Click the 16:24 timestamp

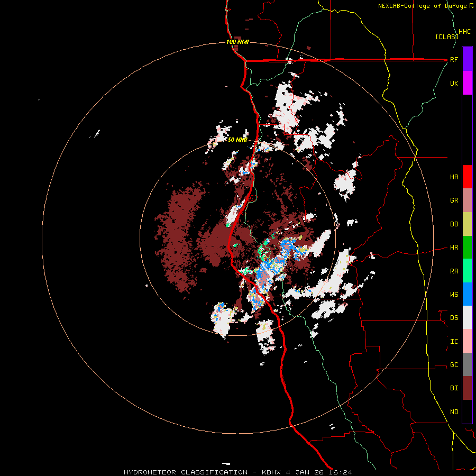(341, 472)
